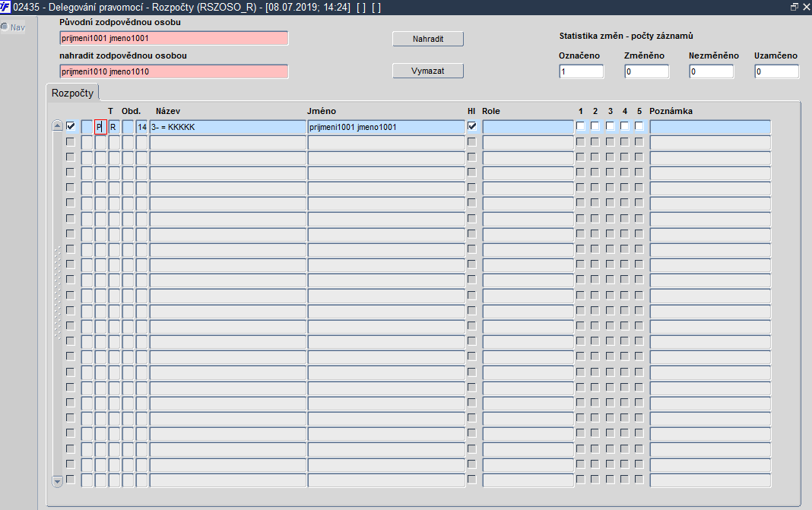Click the Jméno column header

pos(321,111)
